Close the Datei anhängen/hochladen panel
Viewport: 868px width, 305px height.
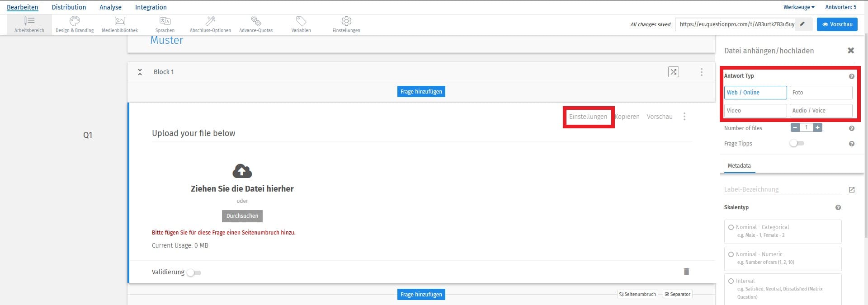[x=851, y=51]
